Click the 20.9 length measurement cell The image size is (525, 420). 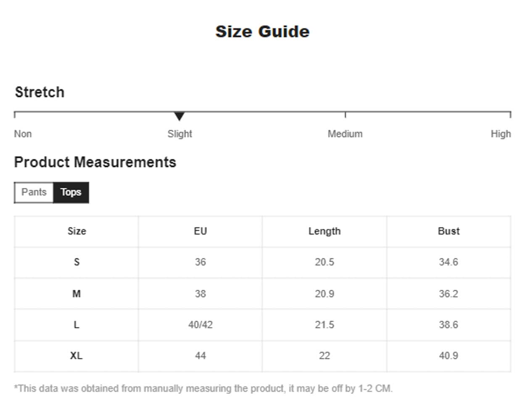click(324, 294)
